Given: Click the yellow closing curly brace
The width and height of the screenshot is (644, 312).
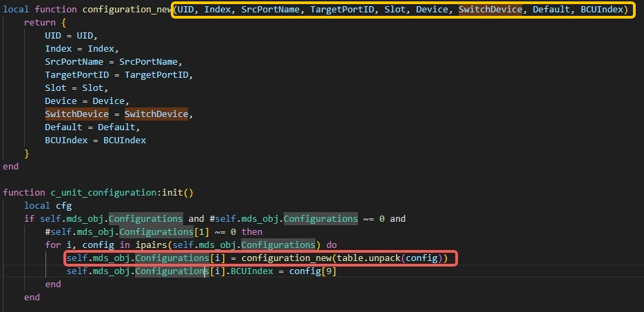Looking at the screenshot, I should [28, 153].
